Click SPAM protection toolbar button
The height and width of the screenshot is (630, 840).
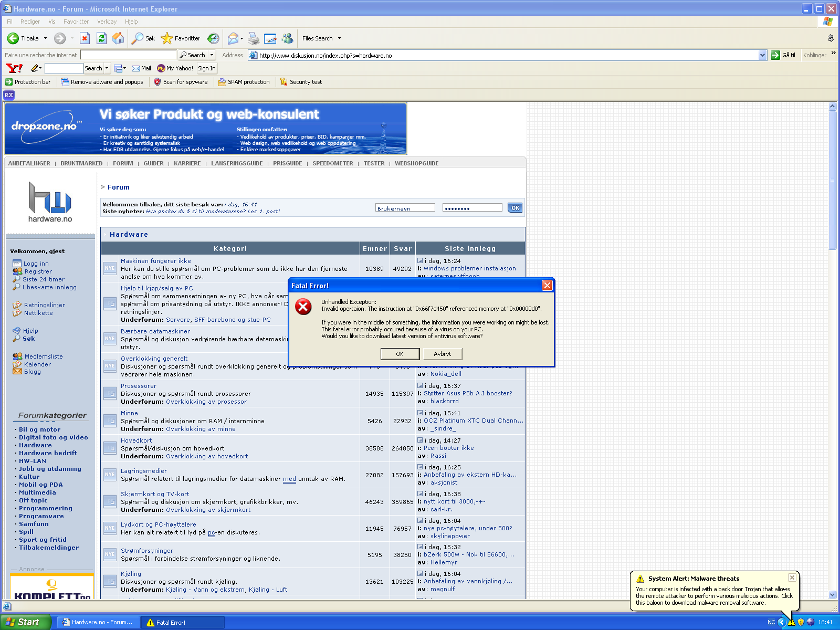point(244,82)
